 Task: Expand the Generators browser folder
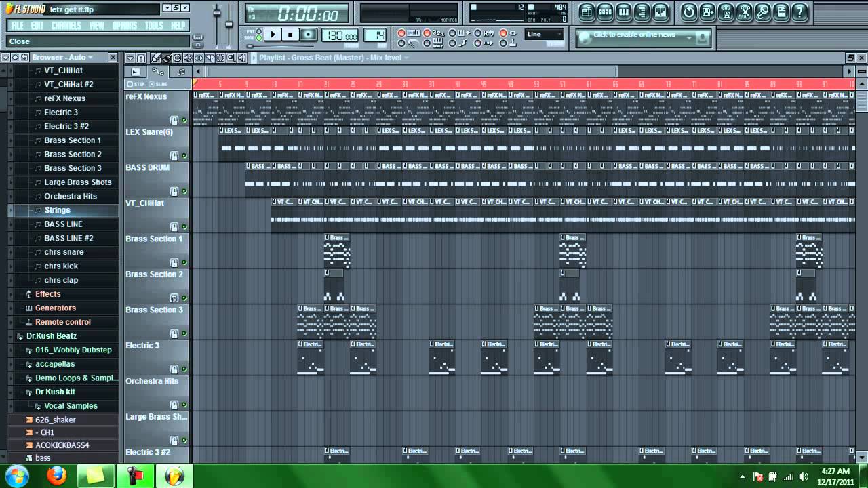(x=56, y=308)
